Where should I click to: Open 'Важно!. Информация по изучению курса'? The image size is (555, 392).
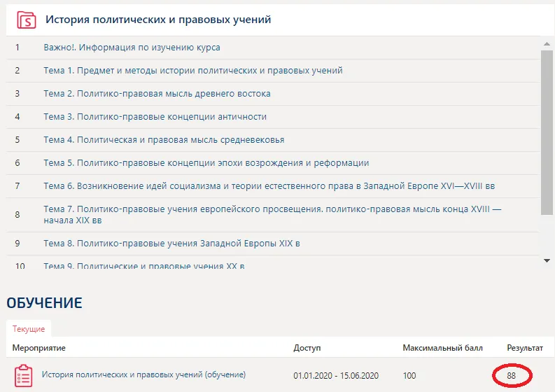click(x=132, y=48)
